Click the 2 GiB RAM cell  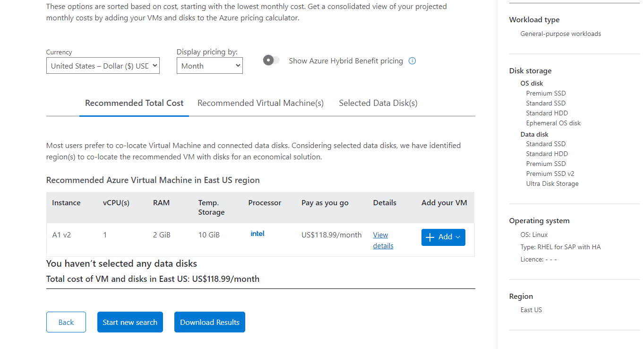click(x=162, y=235)
